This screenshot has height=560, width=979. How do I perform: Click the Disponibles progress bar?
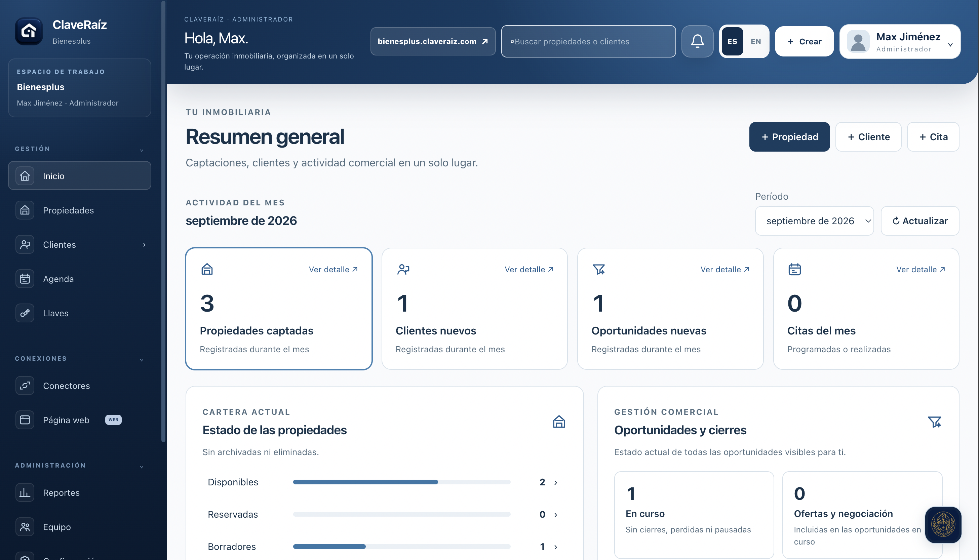tap(402, 482)
